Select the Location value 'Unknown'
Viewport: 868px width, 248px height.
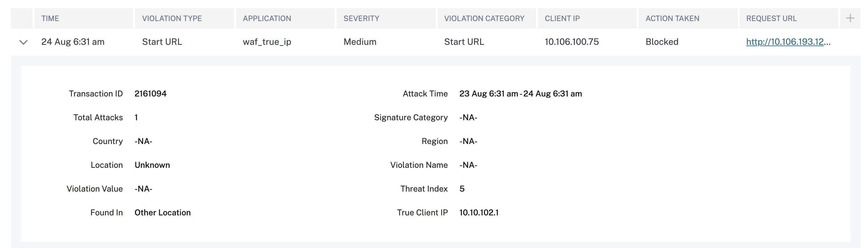point(152,165)
